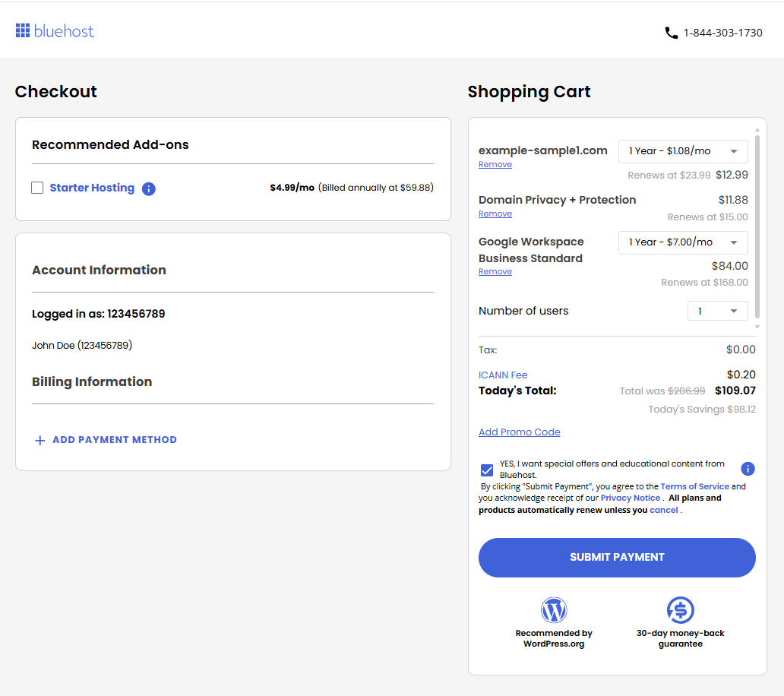The image size is (784, 696).
Task: Click the cart scrollbar down arrow
Action: [757, 327]
